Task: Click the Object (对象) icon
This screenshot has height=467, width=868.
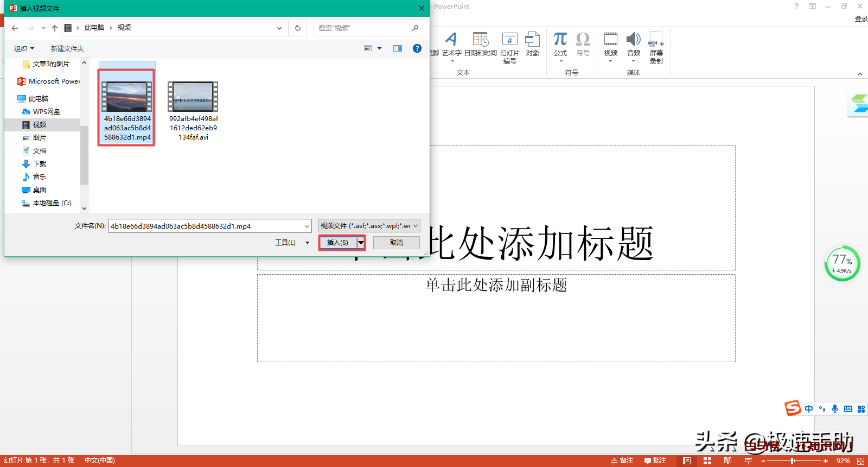Action: pyautogui.click(x=532, y=40)
